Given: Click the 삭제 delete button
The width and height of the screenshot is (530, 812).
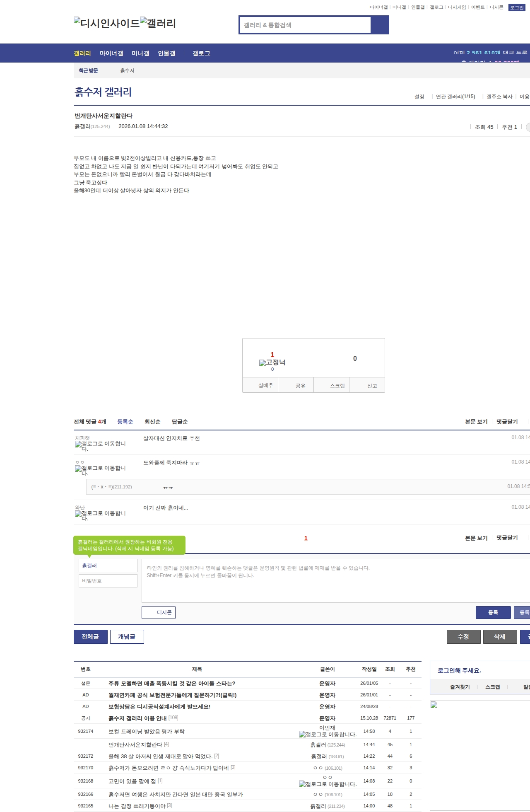Looking at the screenshot, I should [x=500, y=637].
